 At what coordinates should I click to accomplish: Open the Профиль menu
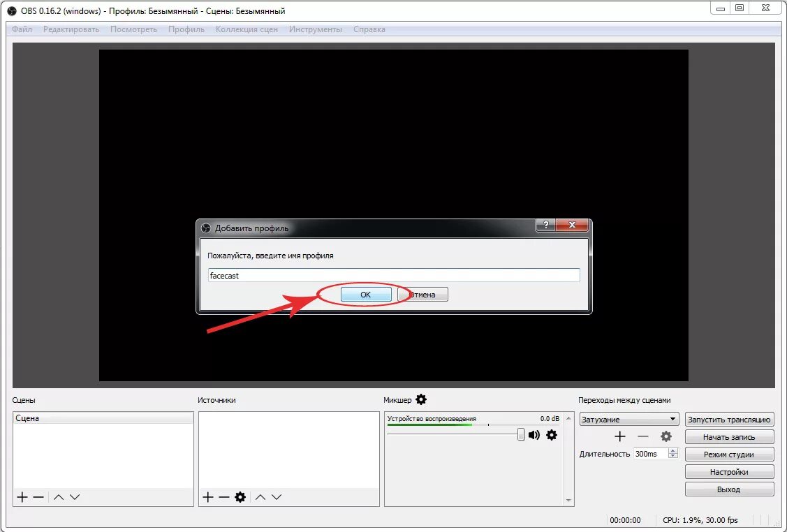pos(186,29)
